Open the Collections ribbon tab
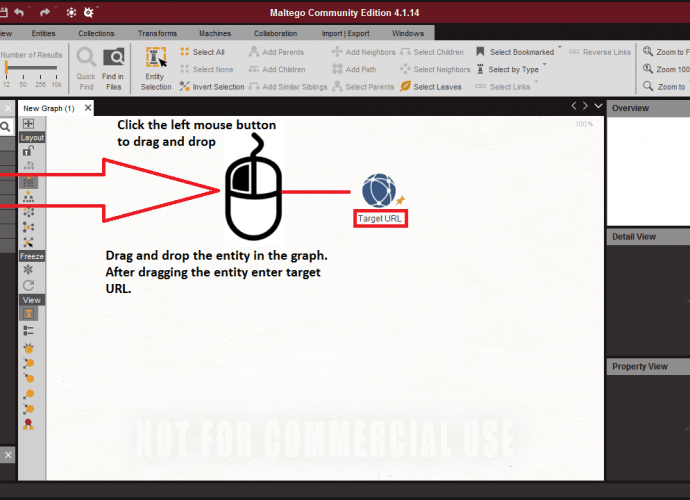Screen dimensions: 690x500 click(96, 33)
